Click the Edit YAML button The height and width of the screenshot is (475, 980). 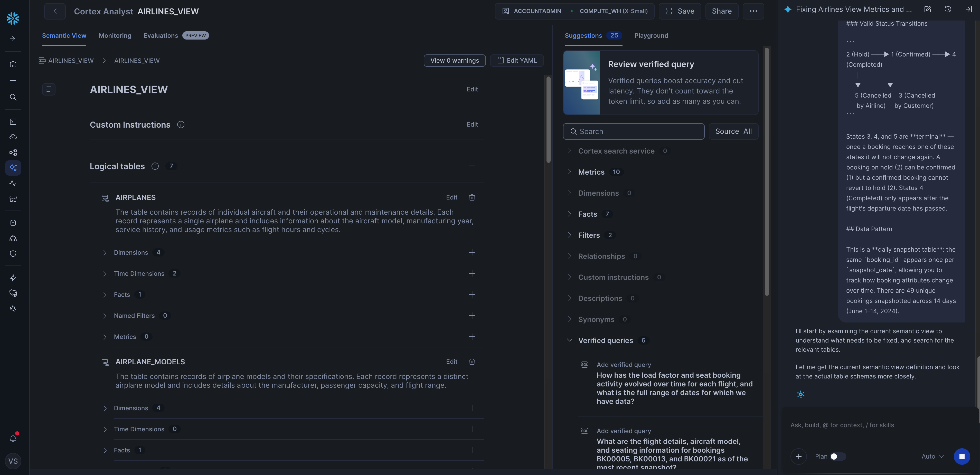coord(517,61)
